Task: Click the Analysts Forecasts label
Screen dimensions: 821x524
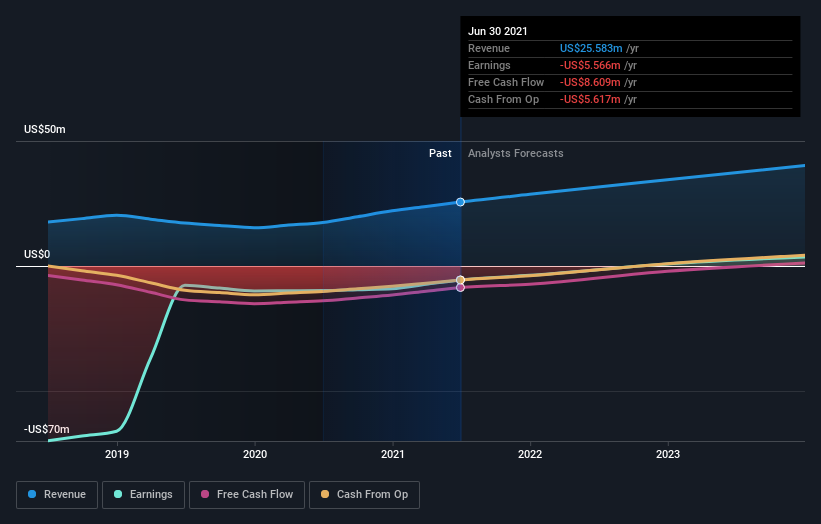Action: 516,153
